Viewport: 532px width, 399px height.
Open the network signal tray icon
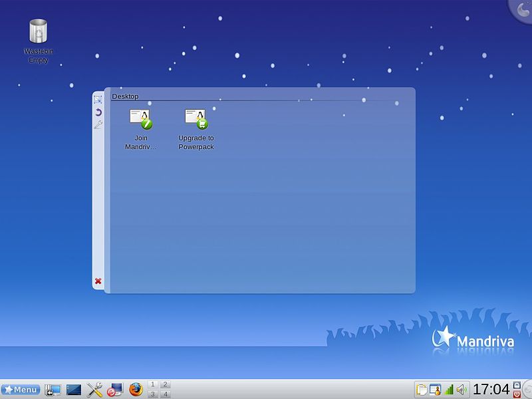tap(450, 390)
